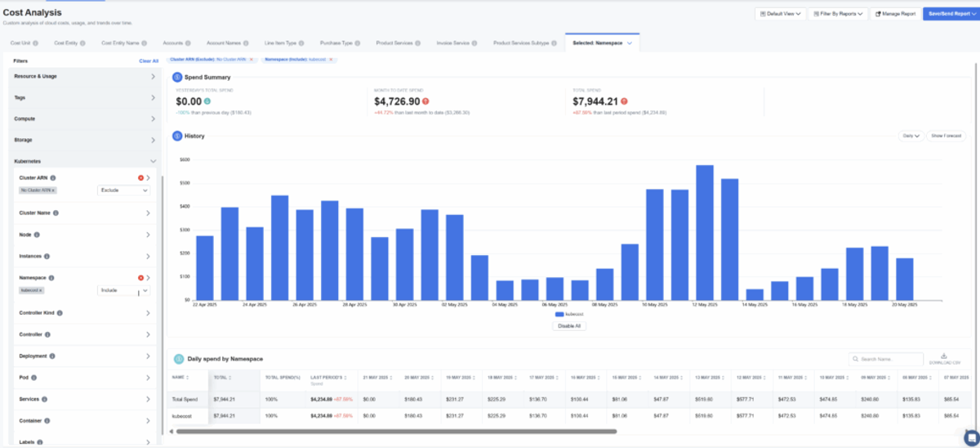Open the Exclude dropdown under Cluster ARN

coord(123,190)
